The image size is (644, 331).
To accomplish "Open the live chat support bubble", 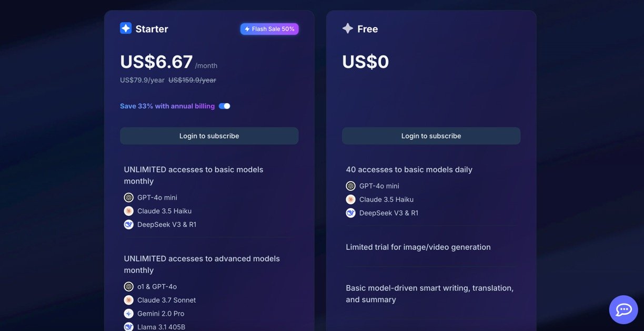I will tap(623, 309).
